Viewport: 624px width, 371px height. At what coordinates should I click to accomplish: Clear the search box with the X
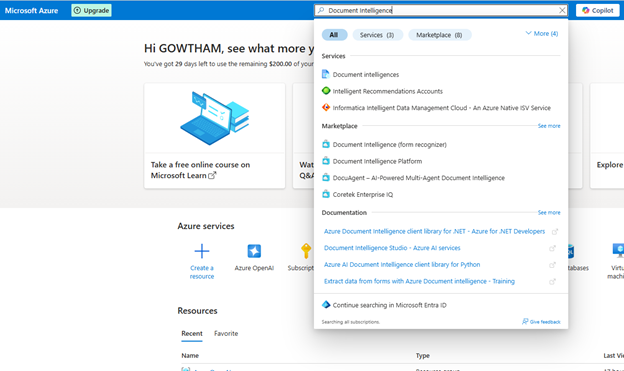[562, 10]
